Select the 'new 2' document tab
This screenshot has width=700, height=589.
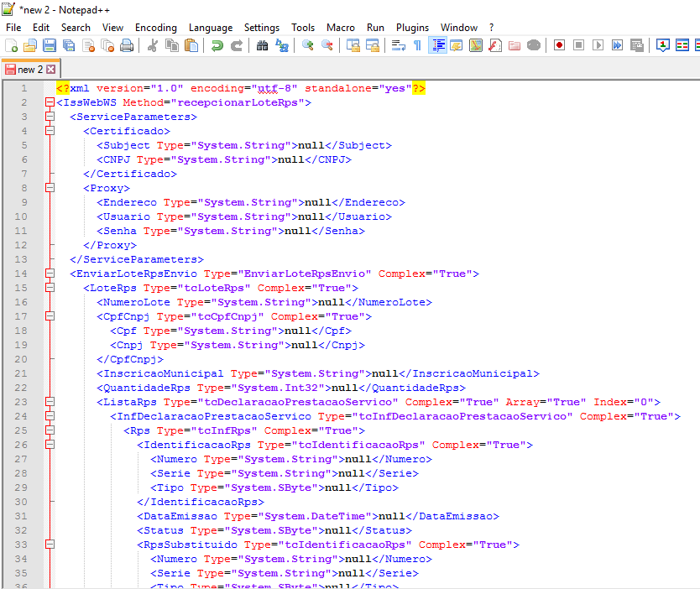[x=30, y=70]
